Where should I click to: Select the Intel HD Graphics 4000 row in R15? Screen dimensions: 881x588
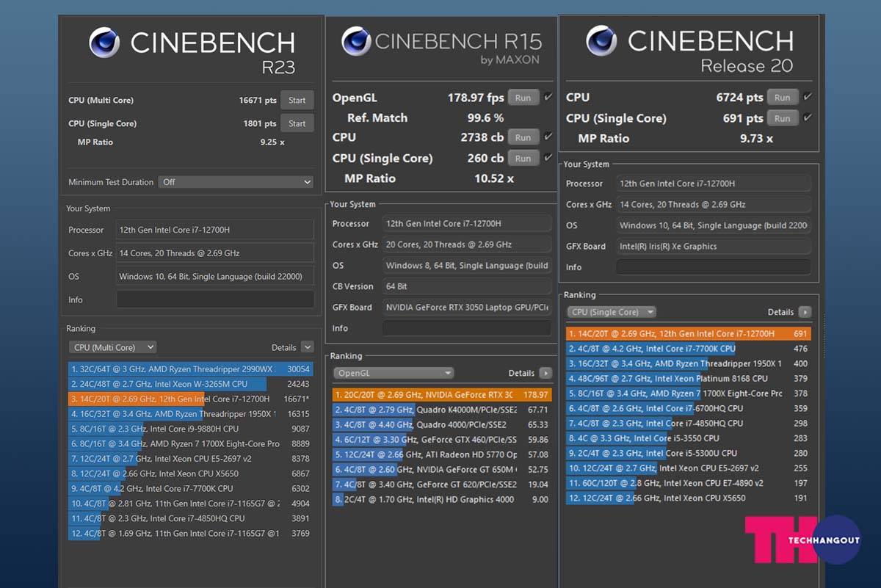pos(442,499)
